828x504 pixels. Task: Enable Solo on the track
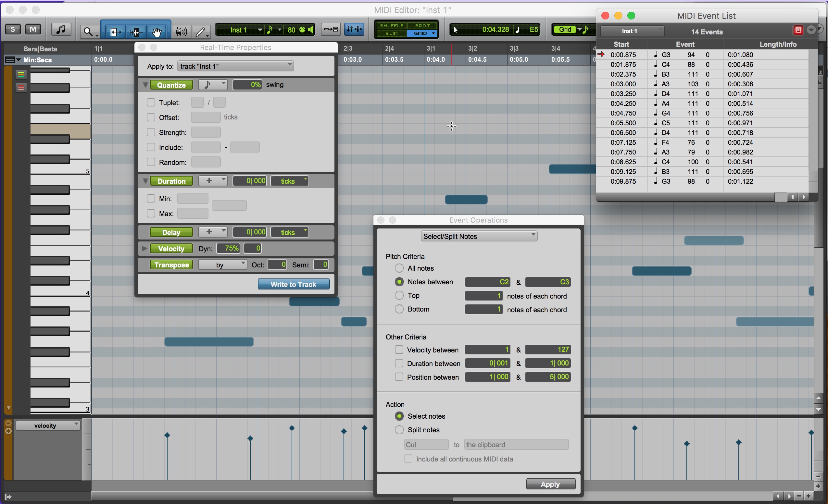[x=13, y=29]
